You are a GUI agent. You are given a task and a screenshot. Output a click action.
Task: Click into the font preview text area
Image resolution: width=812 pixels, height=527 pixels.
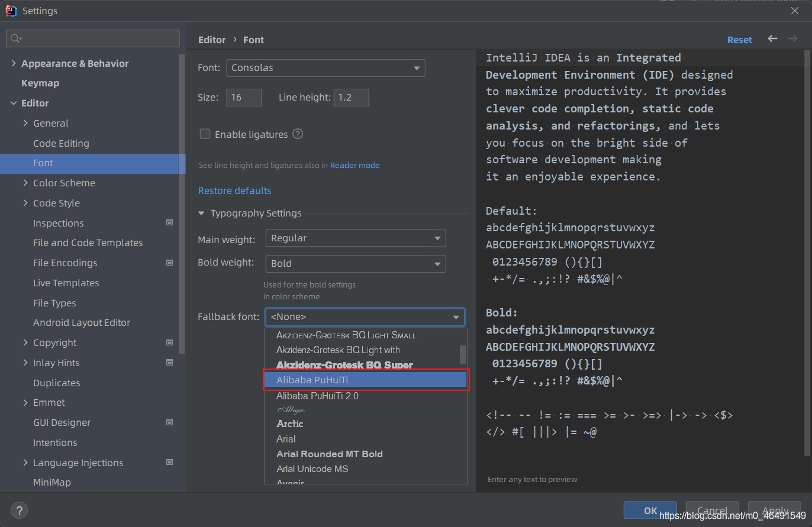pyautogui.click(x=640, y=260)
